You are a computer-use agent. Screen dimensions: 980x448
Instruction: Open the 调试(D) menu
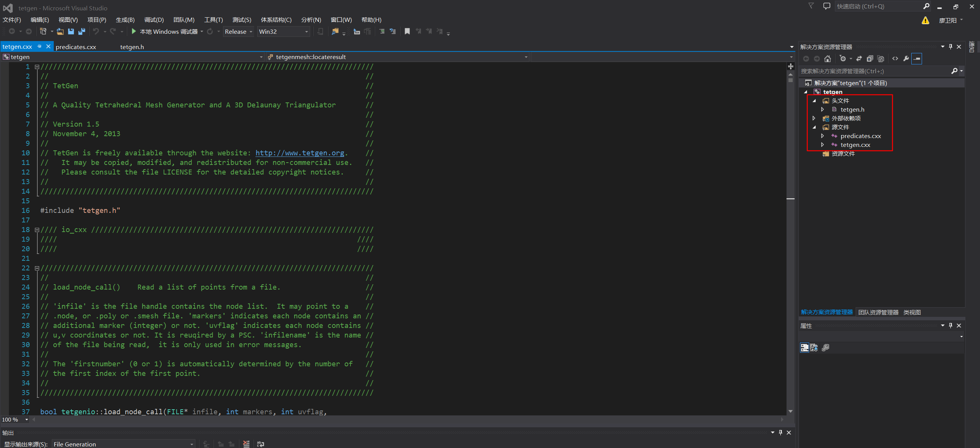154,20
